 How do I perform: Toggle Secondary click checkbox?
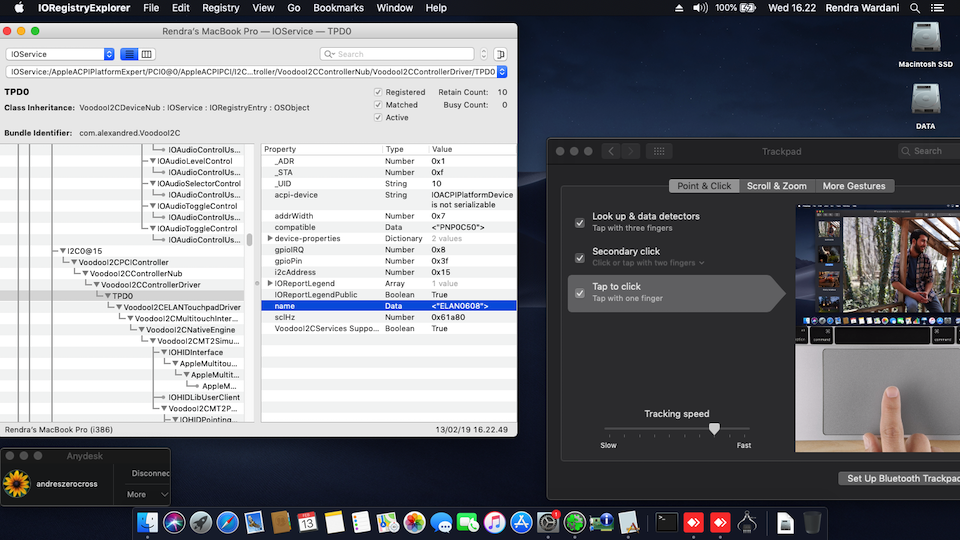(x=580, y=258)
